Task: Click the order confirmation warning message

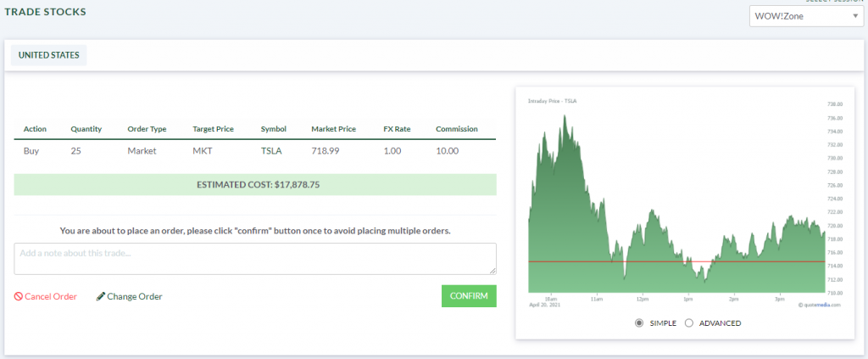Action: (x=255, y=231)
